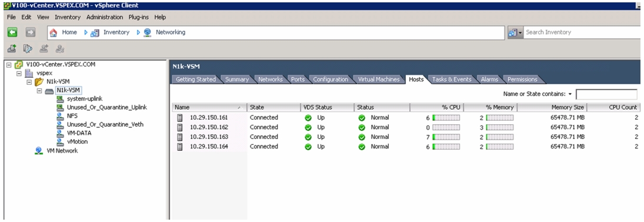The image size is (644, 222).
Task: Click host icon for 10.29.150.161
Action: (179, 118)
